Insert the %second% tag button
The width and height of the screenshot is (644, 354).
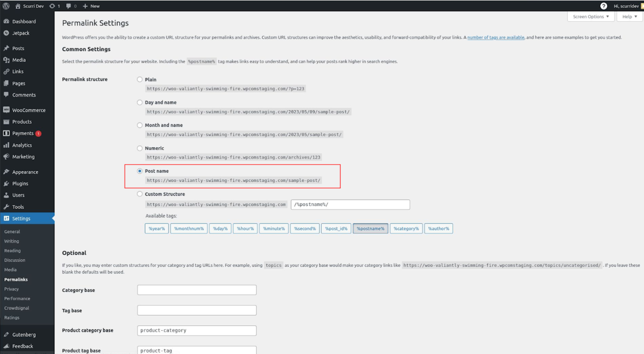click(x=305, y=228)
